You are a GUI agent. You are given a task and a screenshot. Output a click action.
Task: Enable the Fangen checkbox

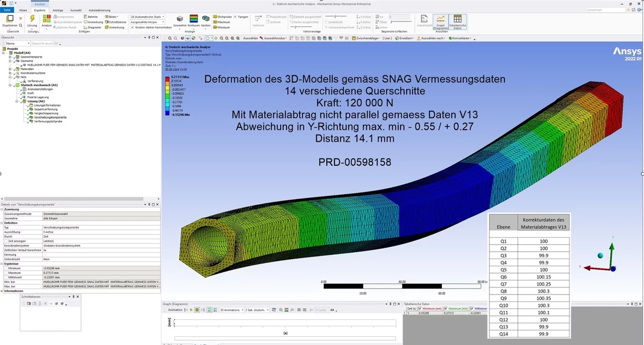(x=235, y=17)
